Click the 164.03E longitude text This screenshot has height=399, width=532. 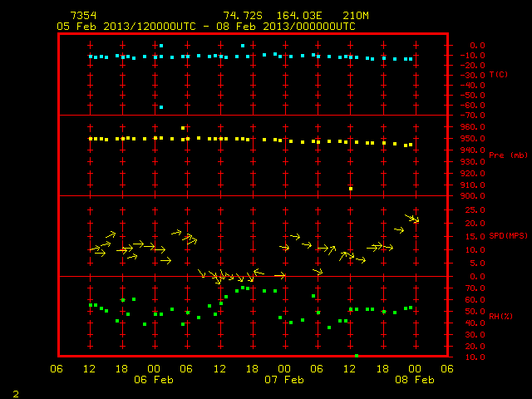coord(299,16)
